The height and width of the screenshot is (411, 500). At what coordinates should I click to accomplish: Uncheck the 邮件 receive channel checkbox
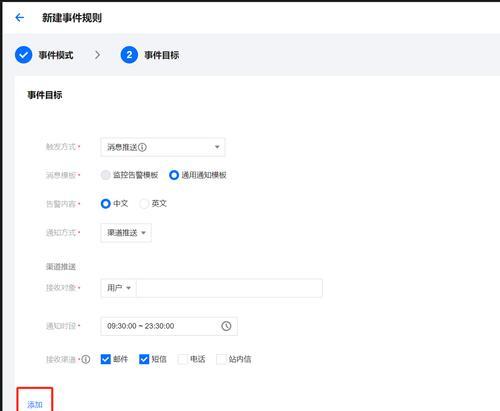coord(106,359)
